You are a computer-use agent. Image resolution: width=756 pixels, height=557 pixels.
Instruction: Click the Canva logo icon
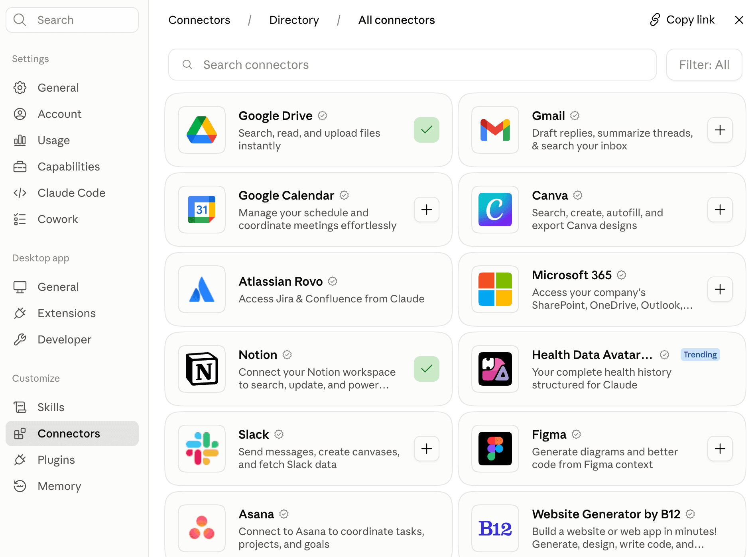[x=495, y=210]
